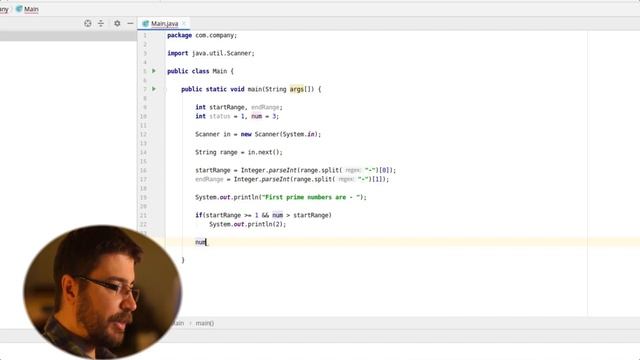Click 'System.out.println(2);' statement

tap(247, 224)
